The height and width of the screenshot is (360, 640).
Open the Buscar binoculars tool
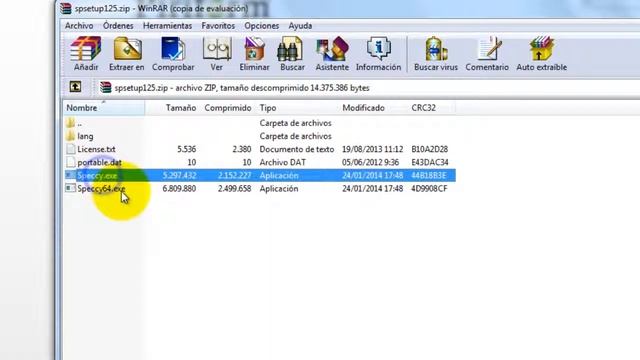tap(290, 49)
